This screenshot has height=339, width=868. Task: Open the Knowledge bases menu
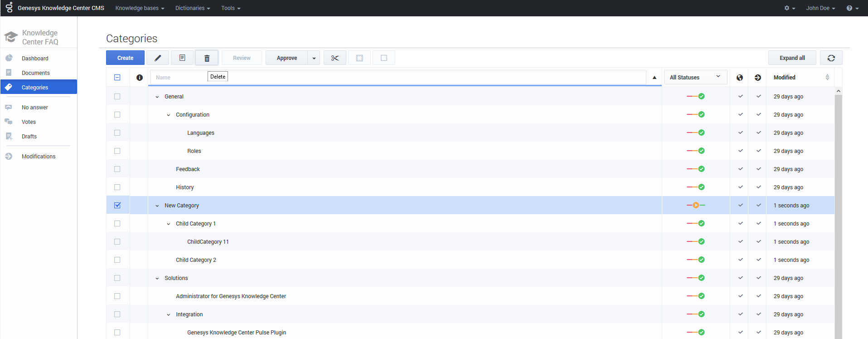pyautogui.click(x=140, y=8)
